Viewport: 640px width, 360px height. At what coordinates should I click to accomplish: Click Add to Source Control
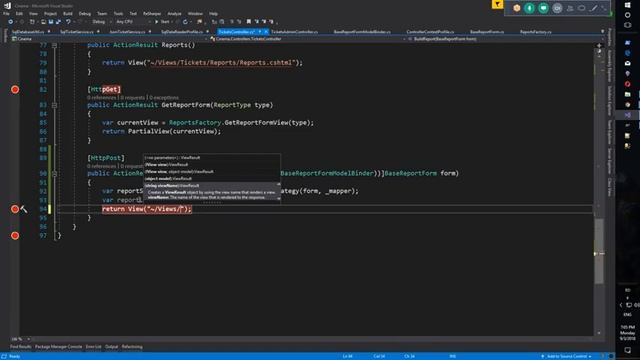coord(566,356)
